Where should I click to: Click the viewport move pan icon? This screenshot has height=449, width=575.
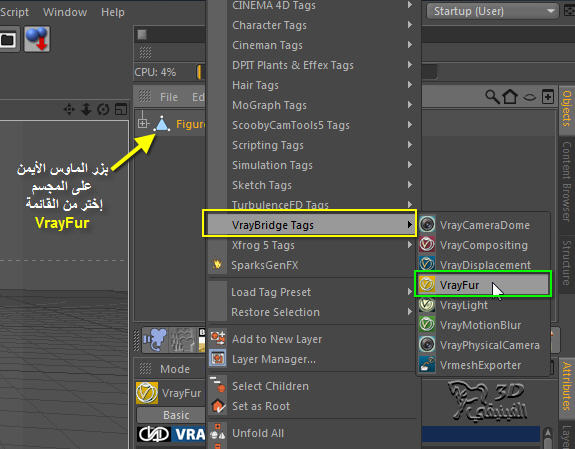69,109
